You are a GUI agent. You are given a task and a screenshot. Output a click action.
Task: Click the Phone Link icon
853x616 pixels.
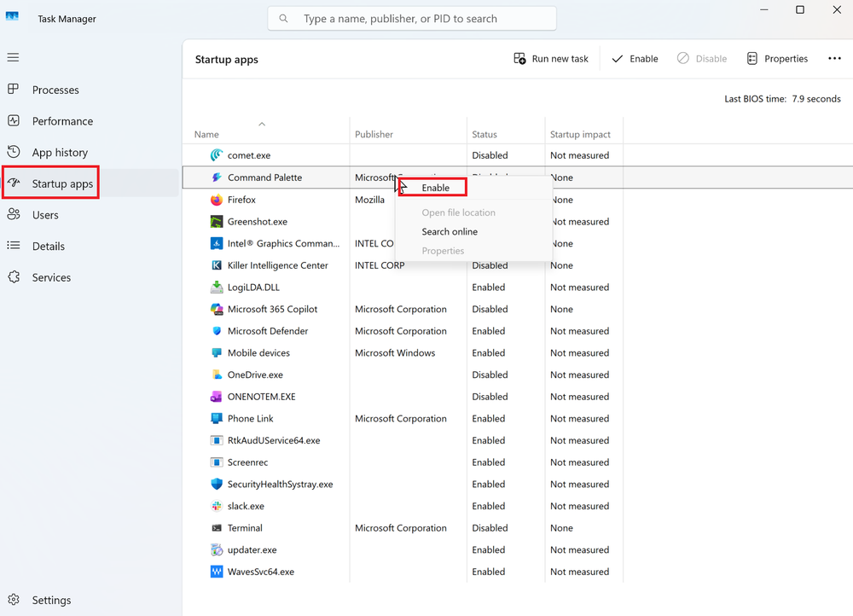click(x=217, y=418)
